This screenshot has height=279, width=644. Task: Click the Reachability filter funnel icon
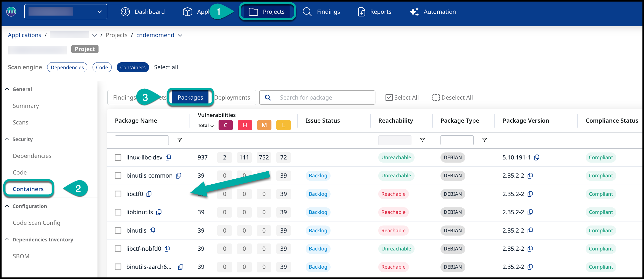[422, 140]
